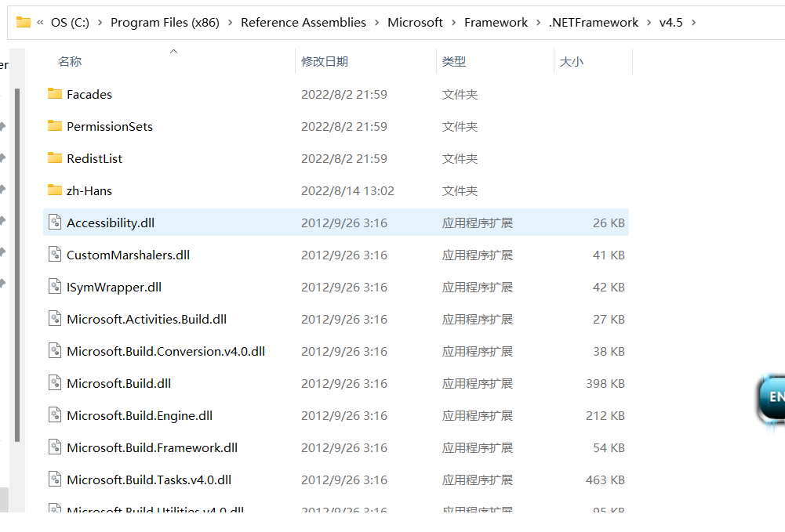Select the Microsoft.Build.Engine.dll file name

click(140, 415)
